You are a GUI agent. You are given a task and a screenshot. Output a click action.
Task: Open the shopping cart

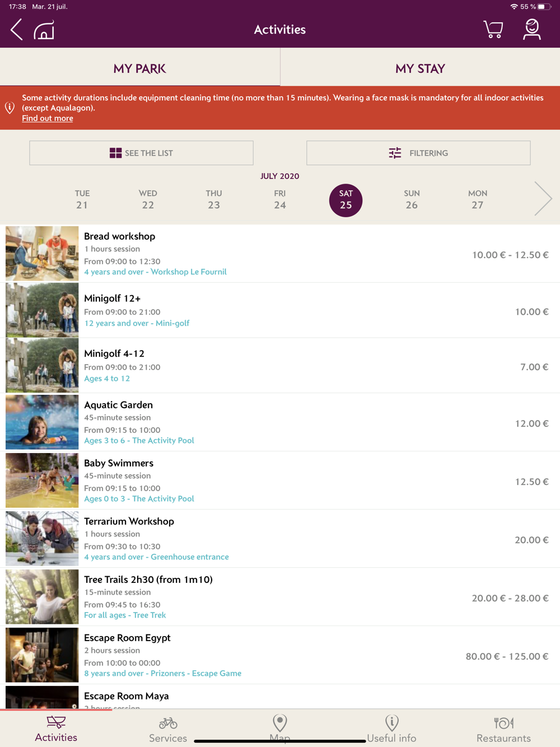[x=493, y=29]
